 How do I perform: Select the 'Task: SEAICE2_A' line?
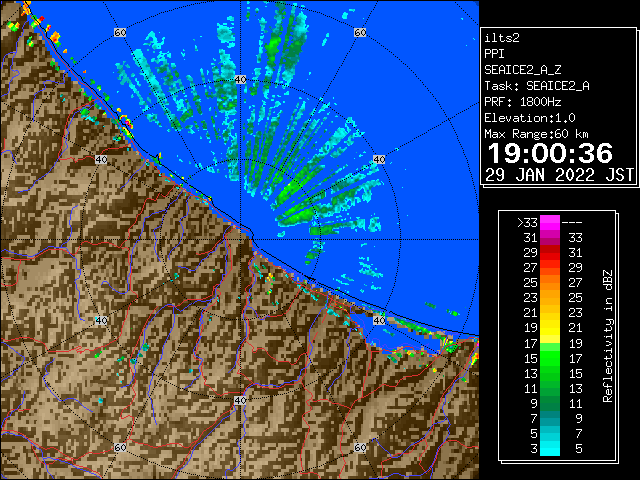pos(537,86)
